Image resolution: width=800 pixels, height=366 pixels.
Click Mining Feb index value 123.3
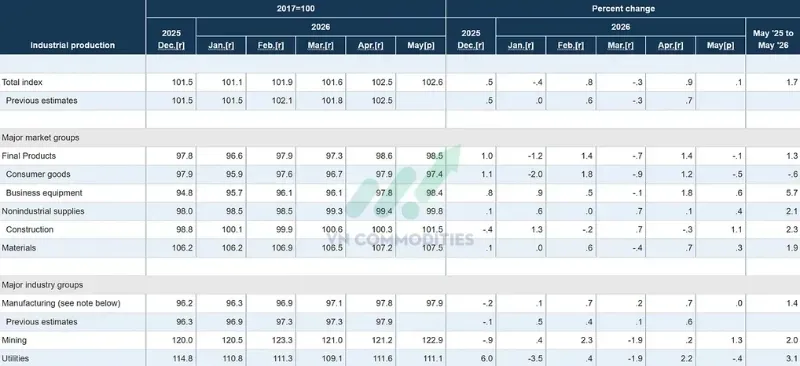[283, 340]
